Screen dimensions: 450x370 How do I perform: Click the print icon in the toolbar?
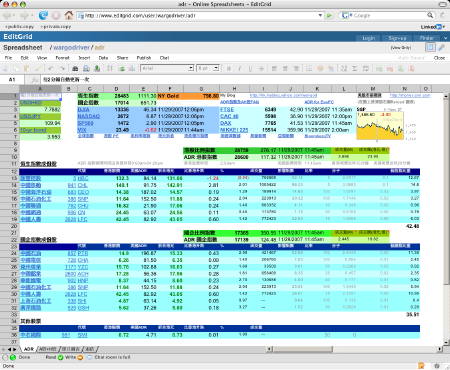tap(75, 68)
